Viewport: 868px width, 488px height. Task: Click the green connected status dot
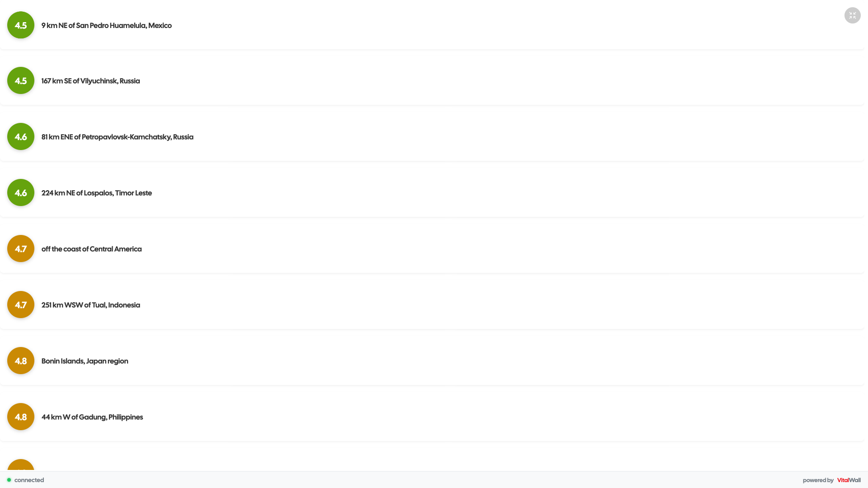click(9, 480)
